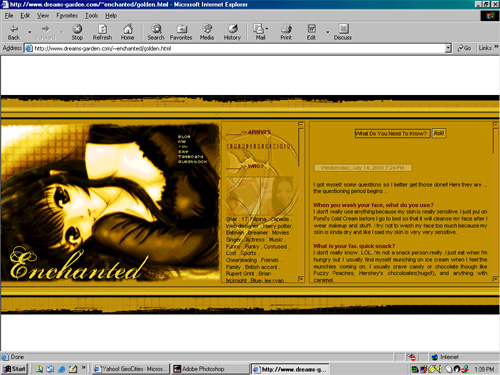500x375 pixels.
Task: Open the Mail button dropdown arrow
Action: [267, 29]
